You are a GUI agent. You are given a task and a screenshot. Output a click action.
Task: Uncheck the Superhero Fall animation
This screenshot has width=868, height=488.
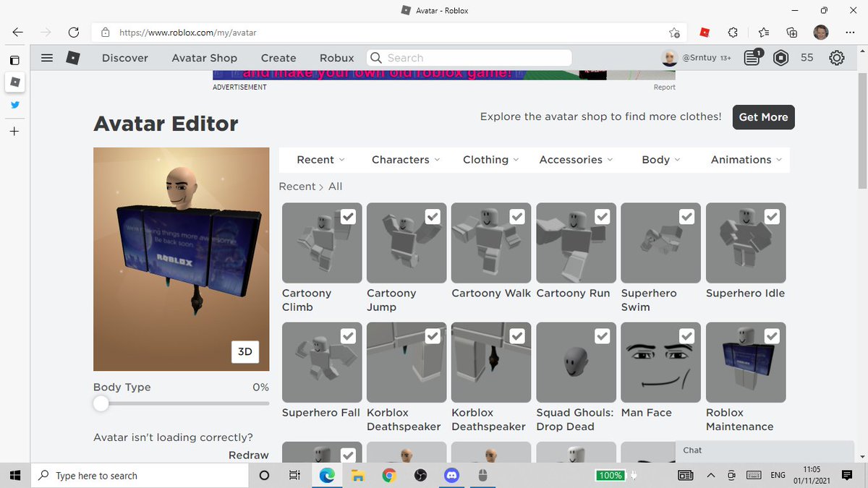[x=348, y=335]
